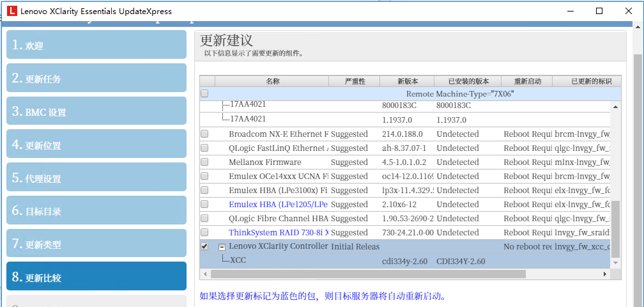
Task: Sort by the 新版本 column header
Action: pos(406,81)
